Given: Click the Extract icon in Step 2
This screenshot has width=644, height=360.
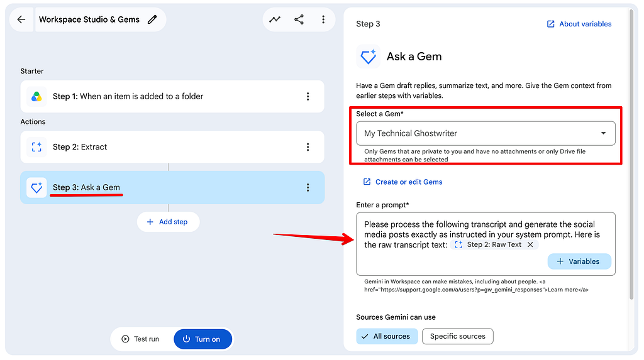Looking at the screenshot, I should [36, 147].
